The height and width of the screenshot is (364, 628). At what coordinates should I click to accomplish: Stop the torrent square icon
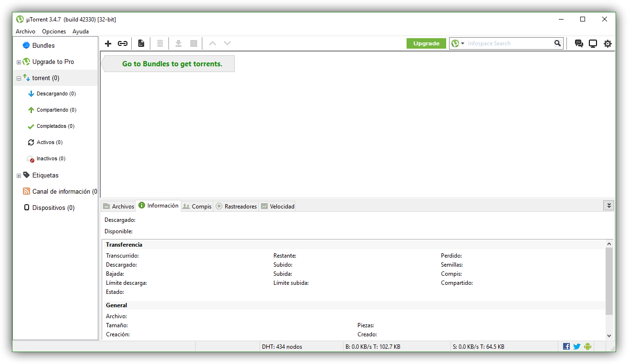[x=193, y=43]
